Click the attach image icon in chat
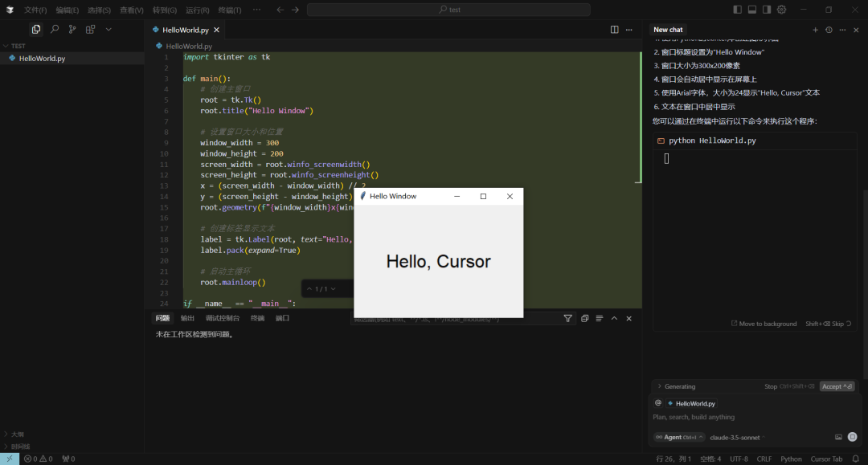Screen dimensions: 868x465 pyautogui.click(x=838, y=437)
